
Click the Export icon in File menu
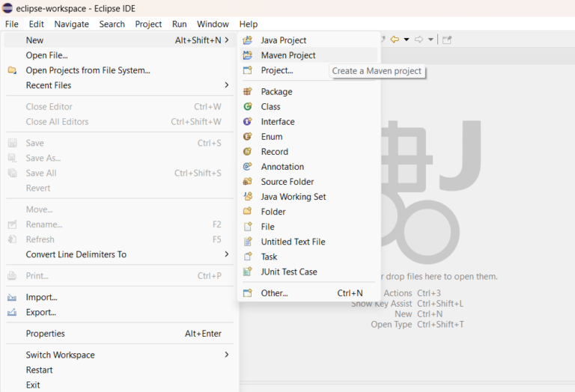point(12,312)
